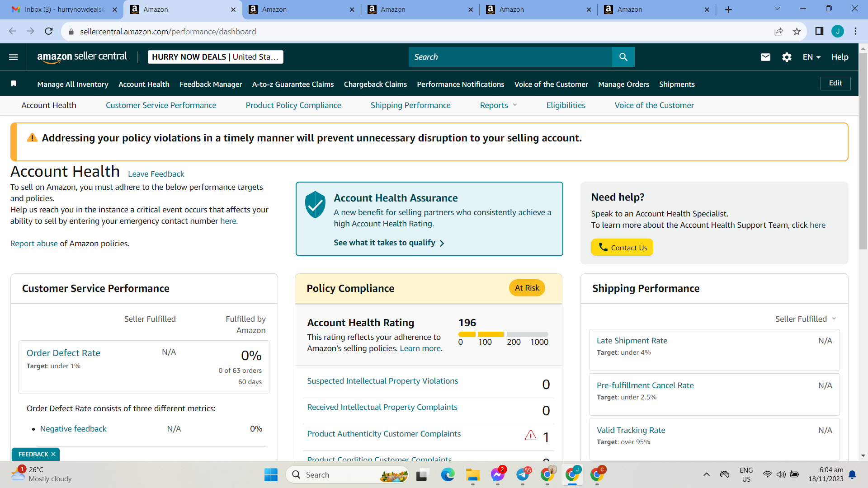Click the bookmark icon in navigation bar
This screenshot has width=868, height=488.
click(x=14, y=84)
